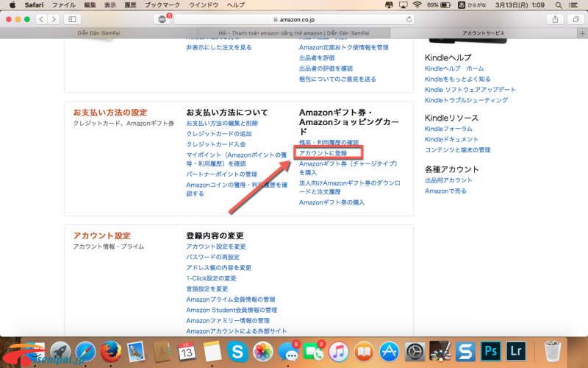Open the Adblock extension icon in toolbar
The height and width of the screenshot is (368, 588).
coord(162,19)
